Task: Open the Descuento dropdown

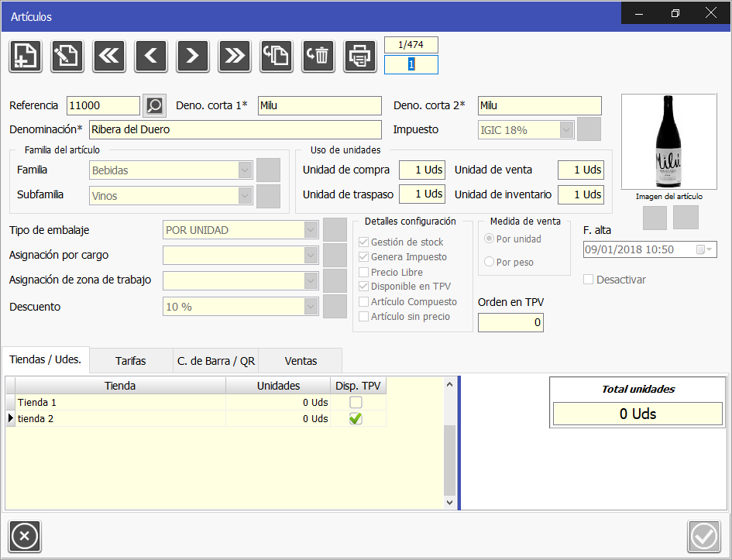Action: (311, 307)
